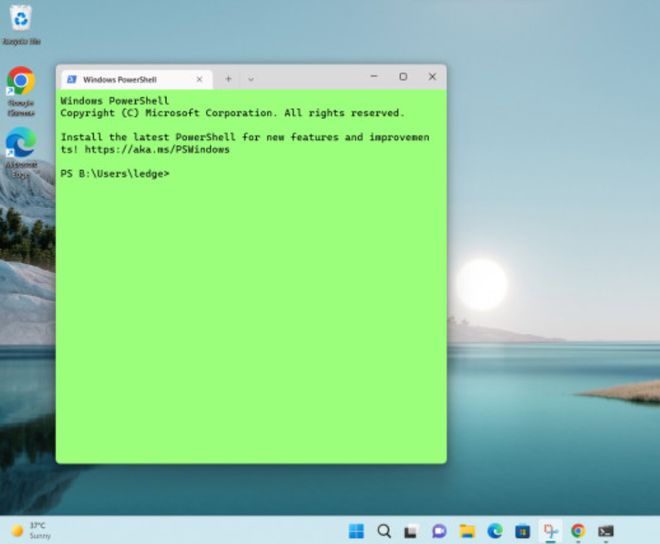Open the Windows Start menu
Image resolution: width=660 pixels, height=544 pixels.
(x=357, y=531)
